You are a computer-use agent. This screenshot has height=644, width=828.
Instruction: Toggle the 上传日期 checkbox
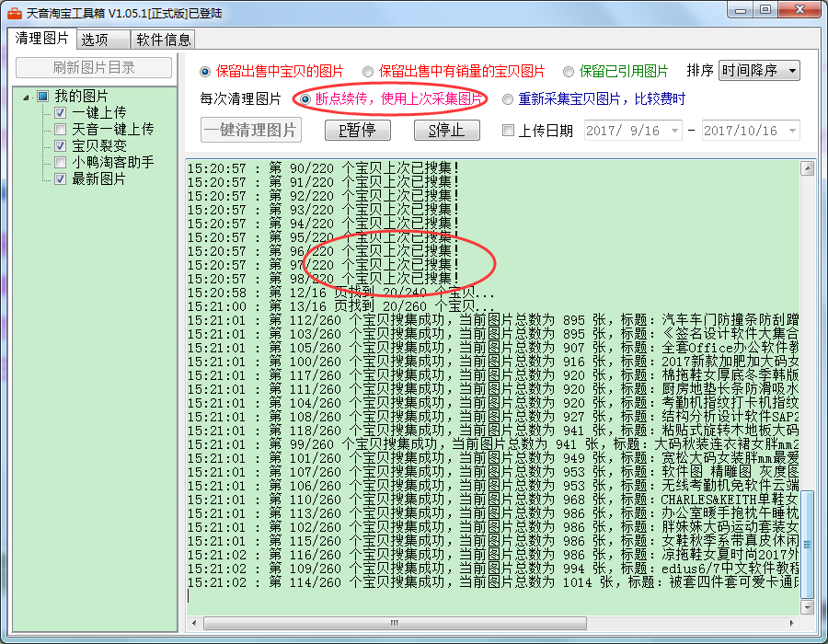point(508,131)
